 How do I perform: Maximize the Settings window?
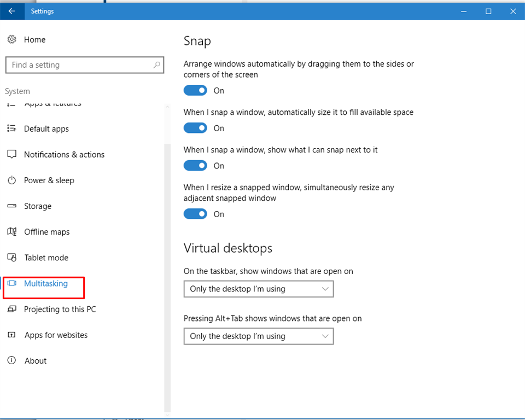click(x=488, y=11)
